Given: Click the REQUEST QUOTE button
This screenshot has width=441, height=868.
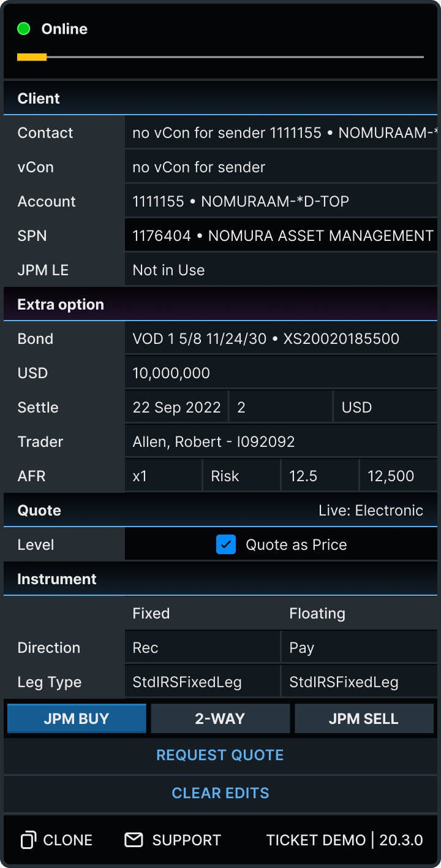Looking at the screenshot, I should coord(221,755).
